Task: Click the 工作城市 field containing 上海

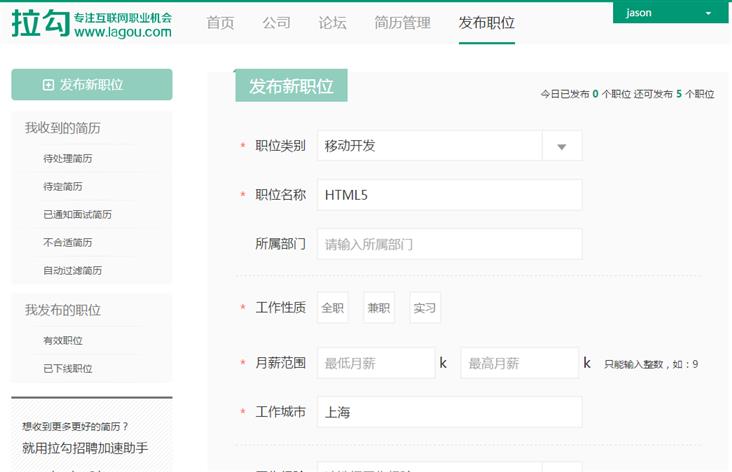Action: pyautogui.click(x=450, y=412)
